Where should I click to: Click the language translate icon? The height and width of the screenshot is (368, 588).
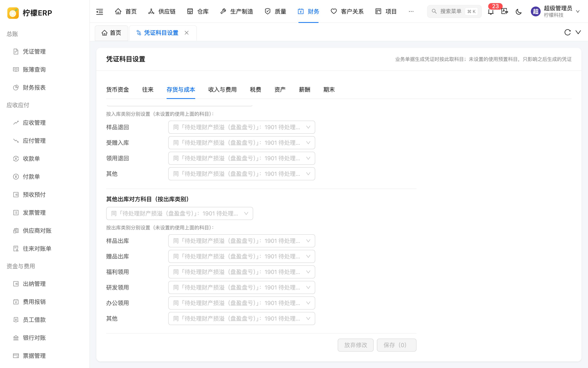tap(505, 11)
